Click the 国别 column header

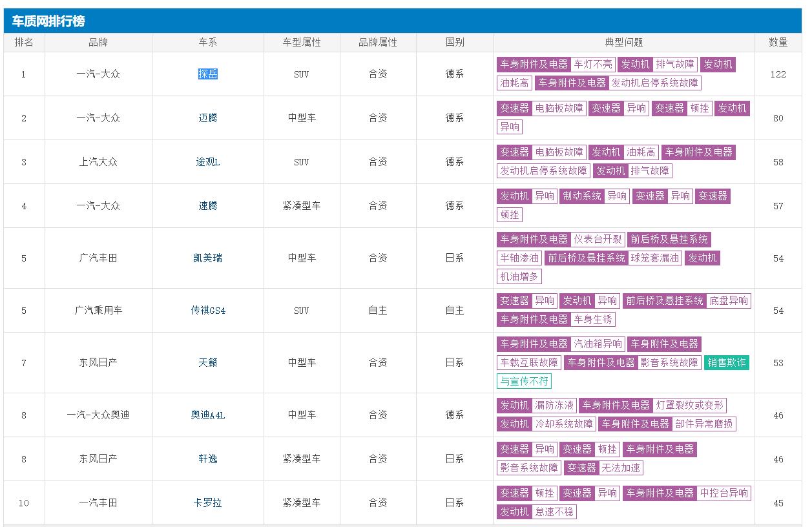coord(455,43)
